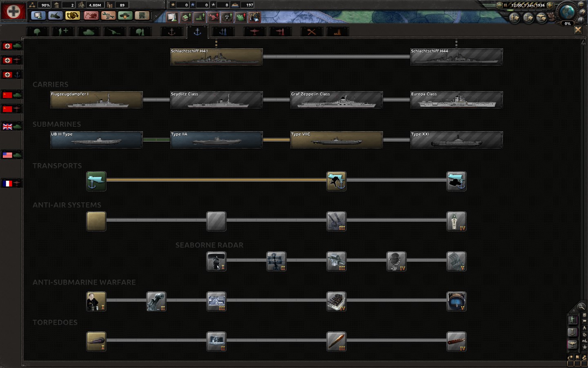588x368 pixels.
Task: Click the question mark alert icon
Action: click(227, 17)
